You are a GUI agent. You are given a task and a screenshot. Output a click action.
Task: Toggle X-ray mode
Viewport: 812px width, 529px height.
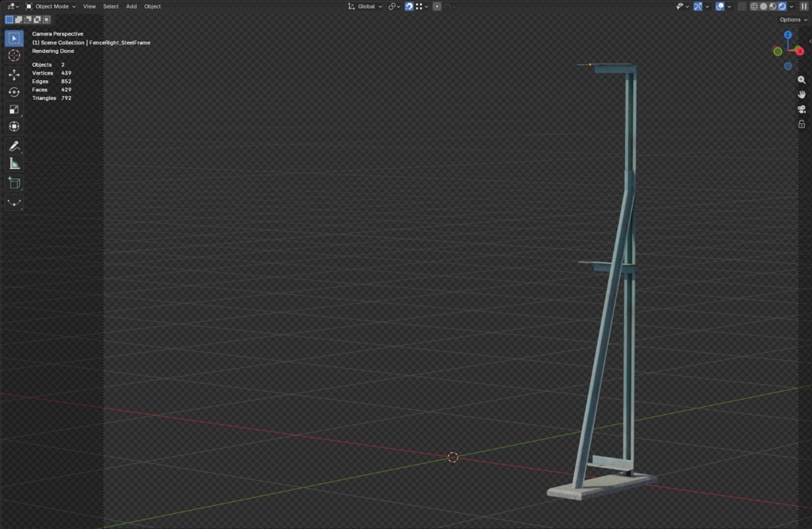point(741,6)
